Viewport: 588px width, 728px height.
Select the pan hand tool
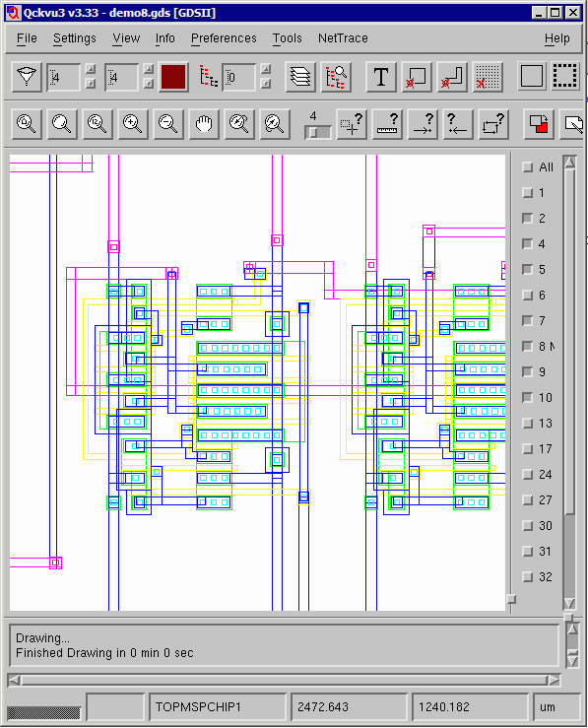click(x=204, y=124)
